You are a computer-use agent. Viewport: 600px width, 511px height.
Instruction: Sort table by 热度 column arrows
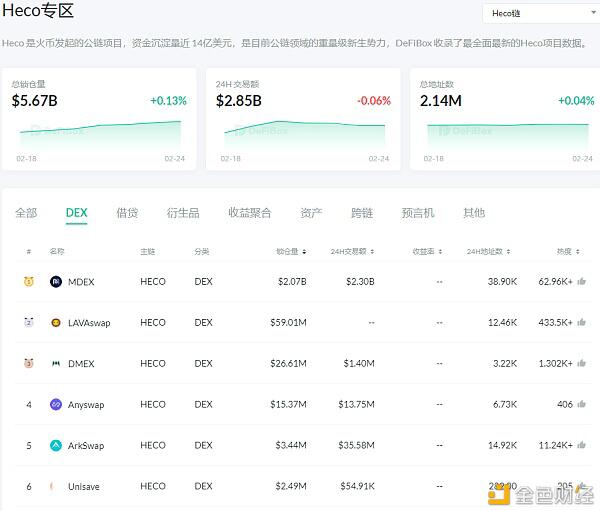pyautogui.click(x=578, y=251)
